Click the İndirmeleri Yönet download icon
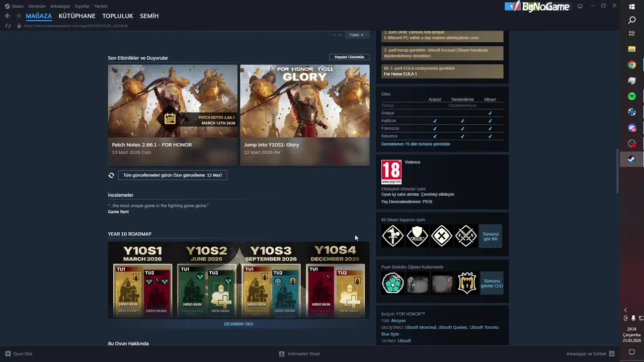644x362 pixels. [282, 354]
